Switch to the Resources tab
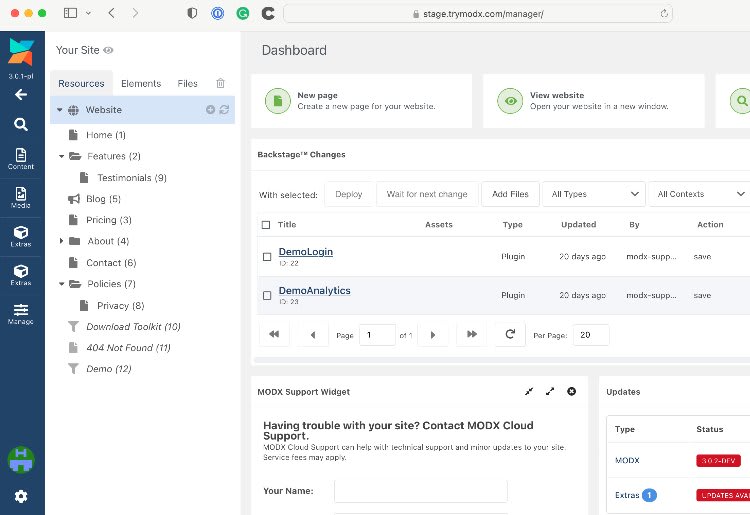The height and width of the screenshot is (515, 750). click(81, 84)
